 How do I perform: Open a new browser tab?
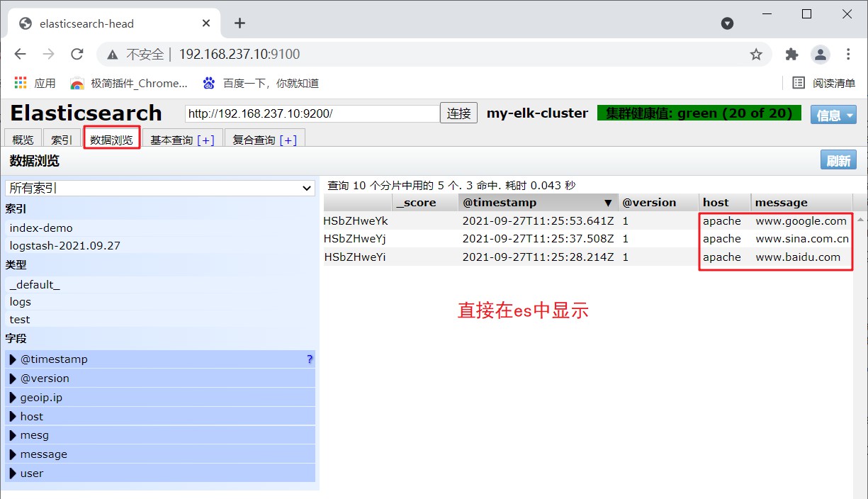239,23
